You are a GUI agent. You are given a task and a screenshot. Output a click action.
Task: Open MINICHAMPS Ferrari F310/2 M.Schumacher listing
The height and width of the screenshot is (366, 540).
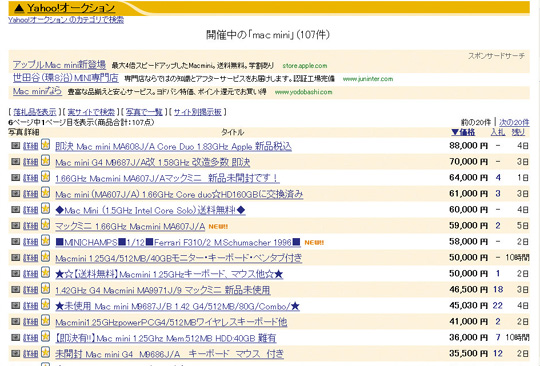178,242
